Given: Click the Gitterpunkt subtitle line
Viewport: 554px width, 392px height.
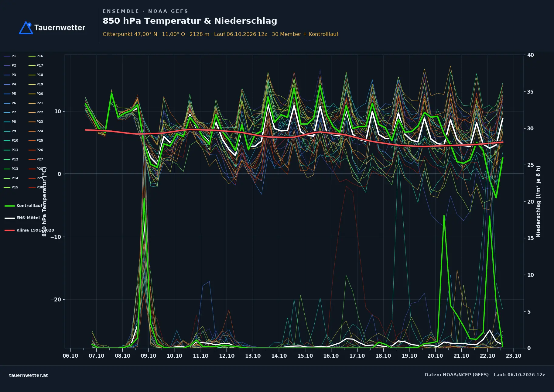Looking at the screenshot, I should pyautogui.click(x=221, y=34).
